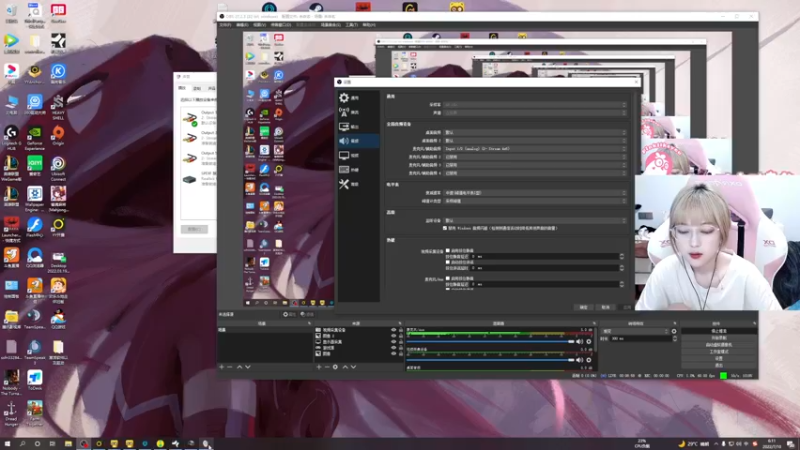This screenshot has height=450, width=800.
Task: Open the peak meter type dropdown
Action: pyautogui.click(x=535, y=201)
